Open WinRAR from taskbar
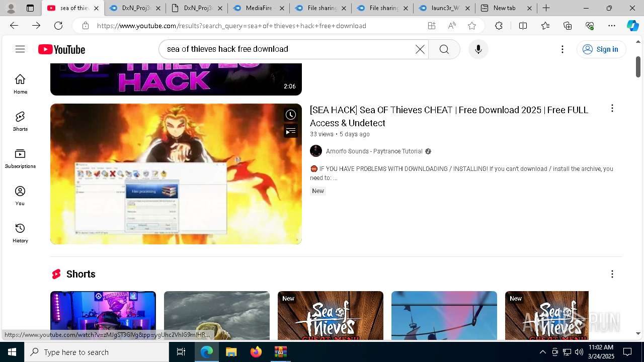Image resolution: width=644 pixels, height=362 pixels. pyautogui.click(x=280, y=352)
